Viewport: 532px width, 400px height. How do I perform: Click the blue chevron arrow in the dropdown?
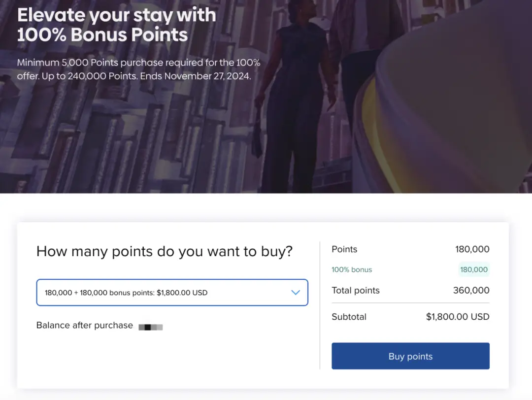pyautogui.click(x=296, y=293)
